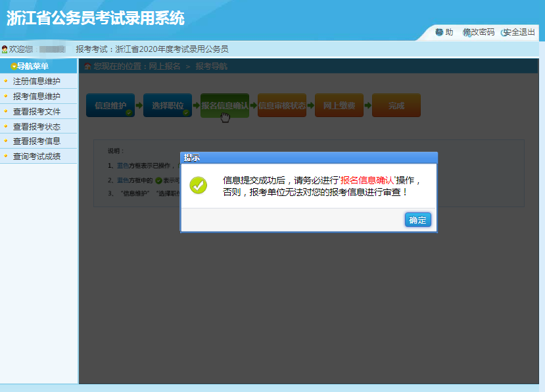Click the green 报名信息确认 step button

coord(225,105)
